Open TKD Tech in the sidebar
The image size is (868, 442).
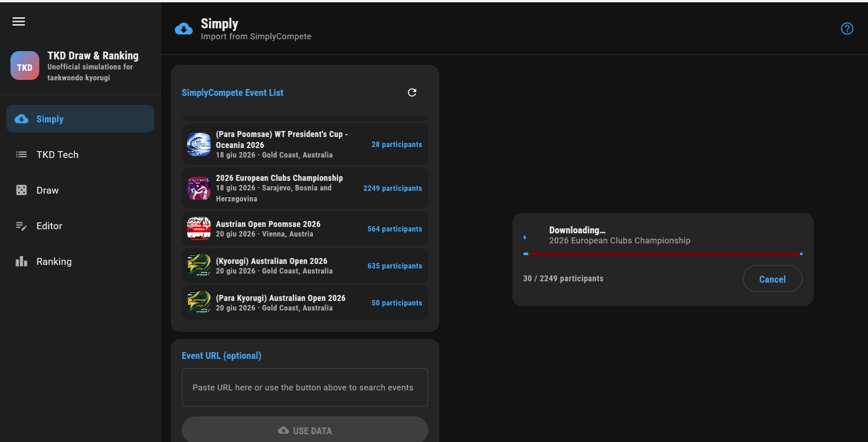pyautogui.click(x=80, y=154)
